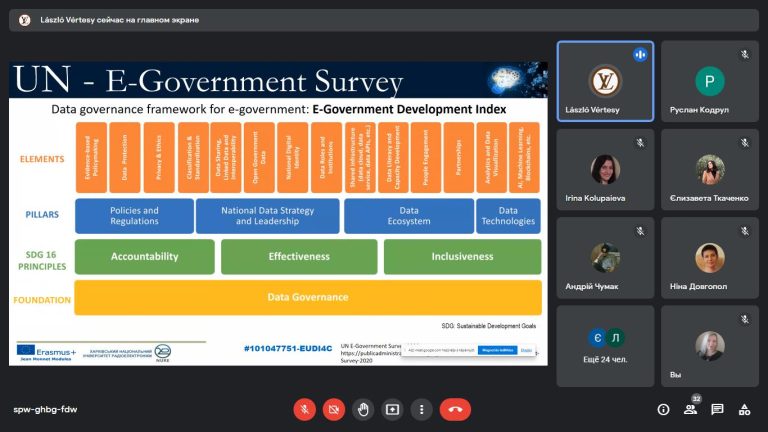Image resolution: width=768 pixels, height=432 pixels.
Task: Toggle the camera off button
Action: coord(334,409)
